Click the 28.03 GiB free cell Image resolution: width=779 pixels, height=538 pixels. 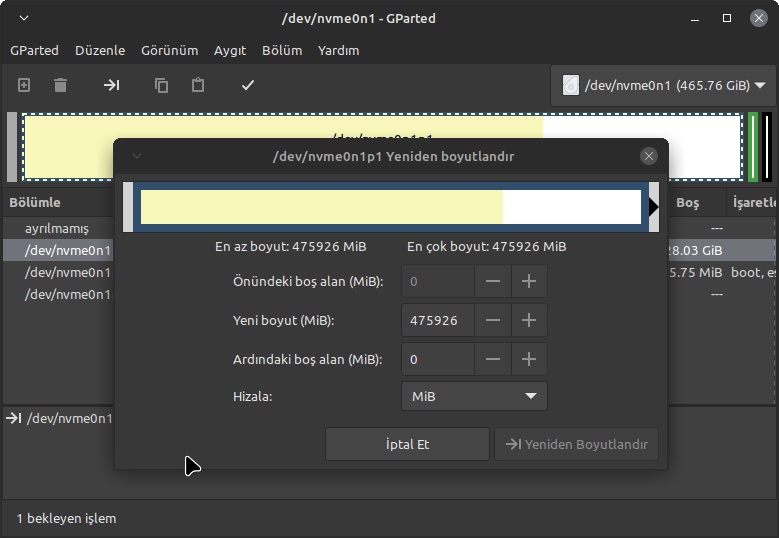(696, 250)
